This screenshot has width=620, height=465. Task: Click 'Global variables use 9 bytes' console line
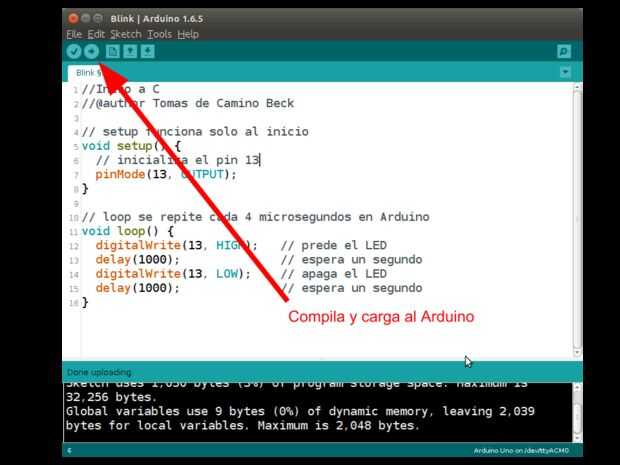pos(300,411)
